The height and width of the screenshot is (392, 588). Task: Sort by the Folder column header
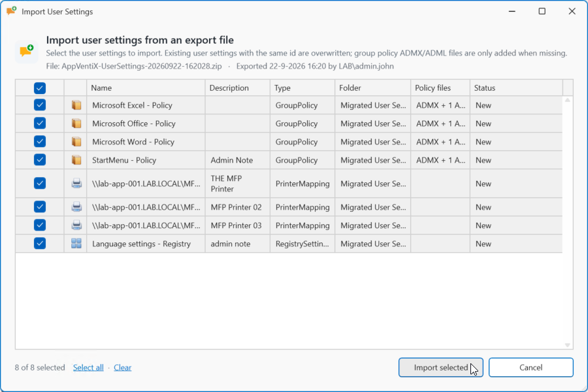pyautogui.click(x=373, y=88)
